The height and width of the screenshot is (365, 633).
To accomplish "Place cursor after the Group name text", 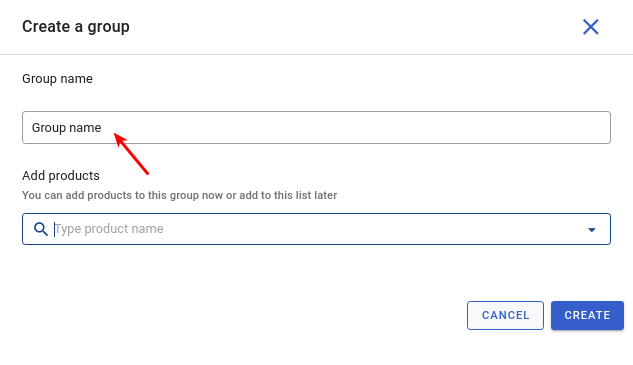I will [x=102, y=128].
